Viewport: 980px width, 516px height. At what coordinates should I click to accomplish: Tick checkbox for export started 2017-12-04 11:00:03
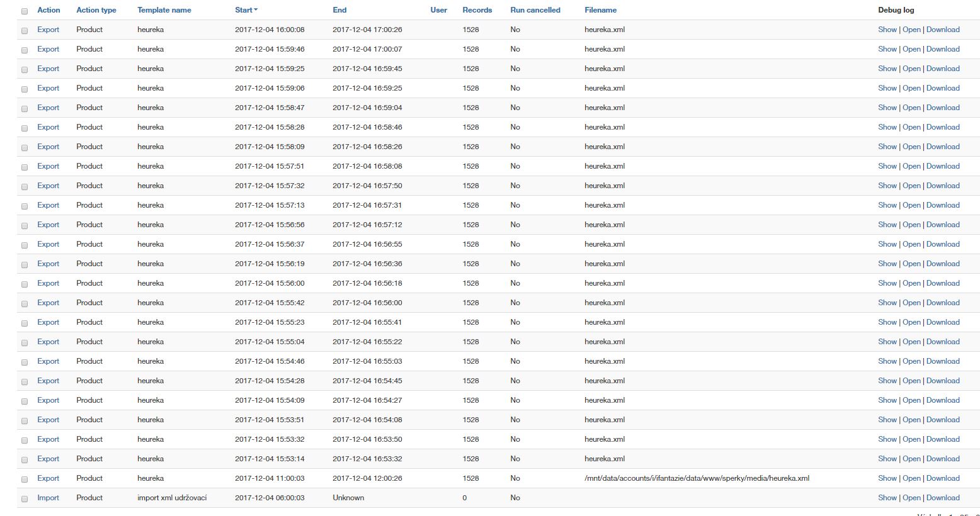point(25,480)
